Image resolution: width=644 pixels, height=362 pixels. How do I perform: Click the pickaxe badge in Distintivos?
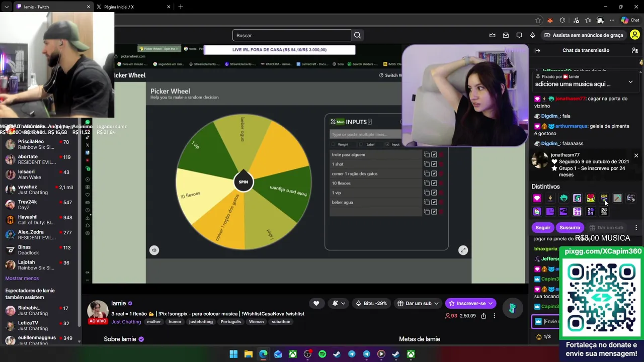click(617, 198)
